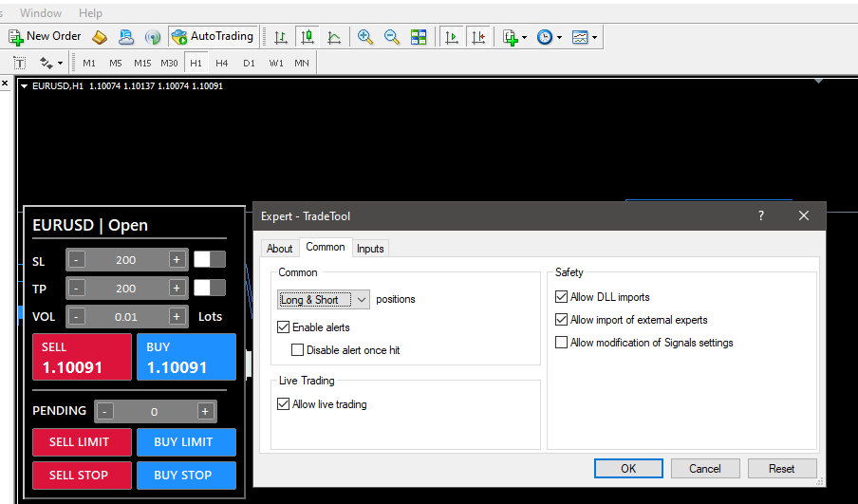Expand the Periods dropdown arrow
This screenshot has width=858, height=504.
[559, 37]
